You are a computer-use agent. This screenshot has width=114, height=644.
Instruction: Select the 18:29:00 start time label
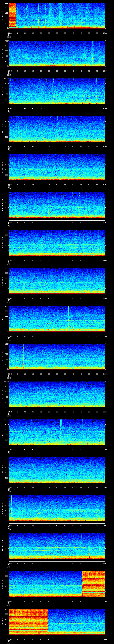[9, 601]
